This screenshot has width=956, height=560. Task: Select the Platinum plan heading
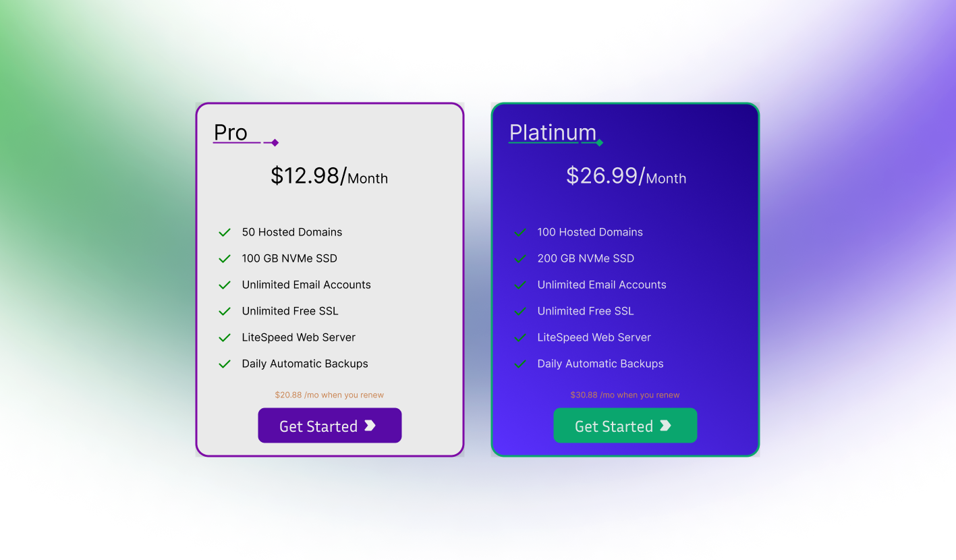551,132
